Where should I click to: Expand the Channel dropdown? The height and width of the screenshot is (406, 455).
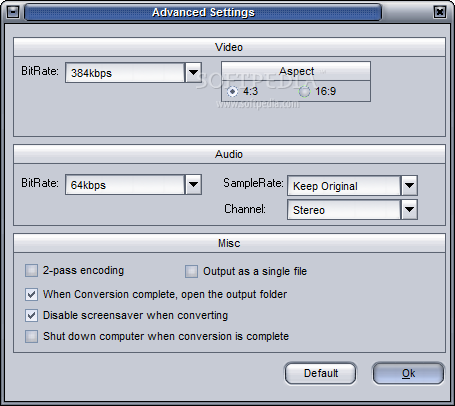click(x=409, y=210)
